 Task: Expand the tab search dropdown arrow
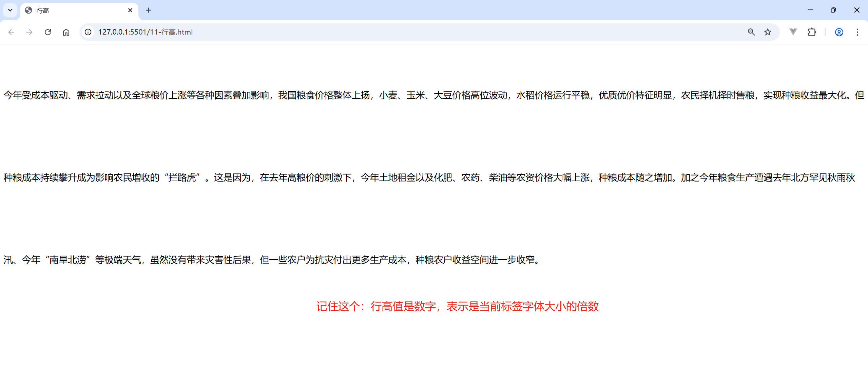pos(10,10)
